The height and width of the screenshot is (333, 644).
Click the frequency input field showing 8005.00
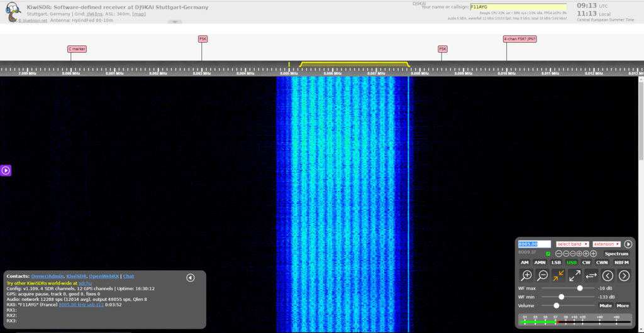(x=535, y=244)
